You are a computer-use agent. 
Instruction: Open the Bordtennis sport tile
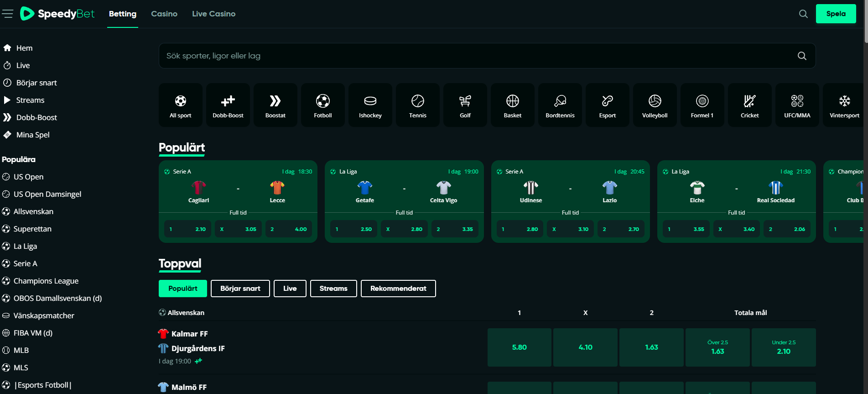tap(560, 105)
